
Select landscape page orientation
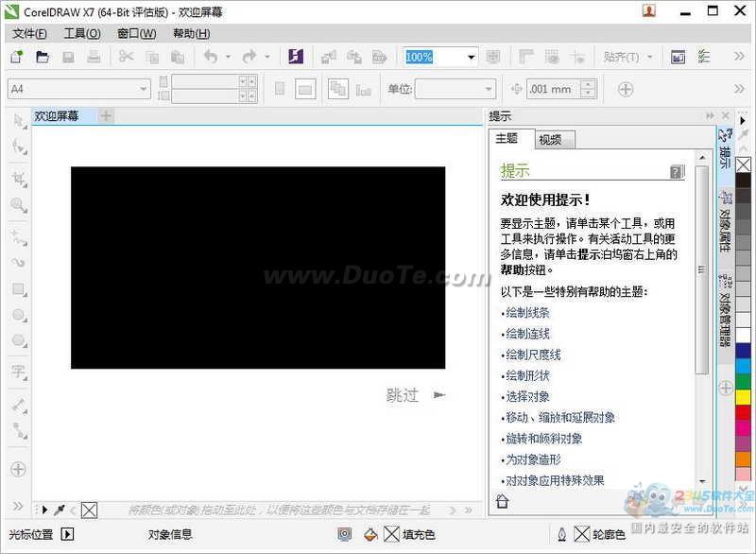pos(305,89)
